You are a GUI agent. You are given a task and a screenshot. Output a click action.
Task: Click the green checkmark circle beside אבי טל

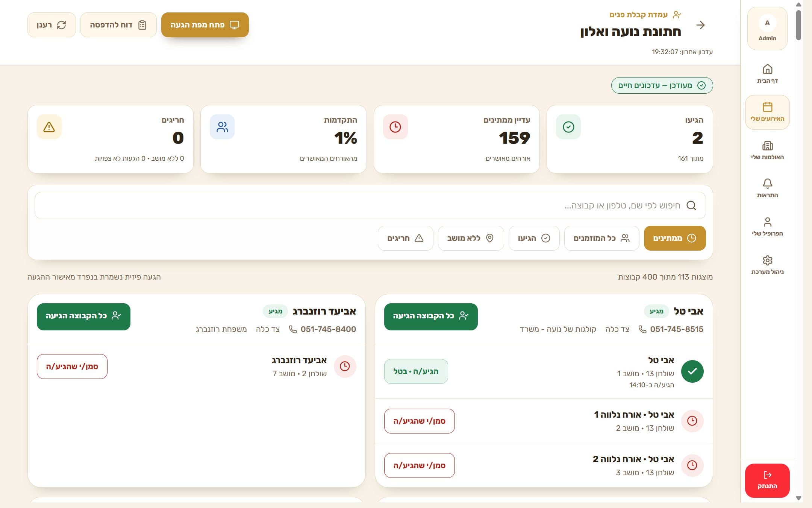click(692, 371)
